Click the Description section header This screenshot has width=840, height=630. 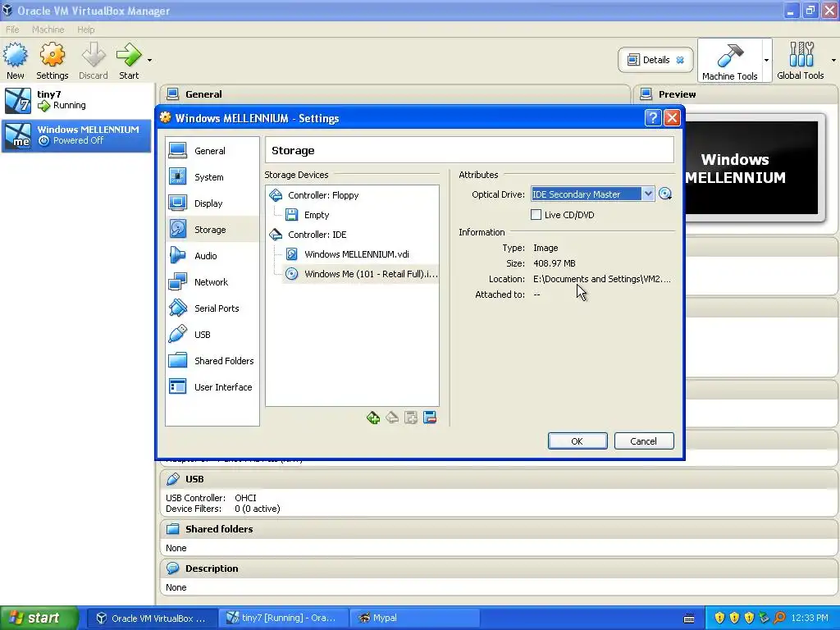[x=500, y=569]
